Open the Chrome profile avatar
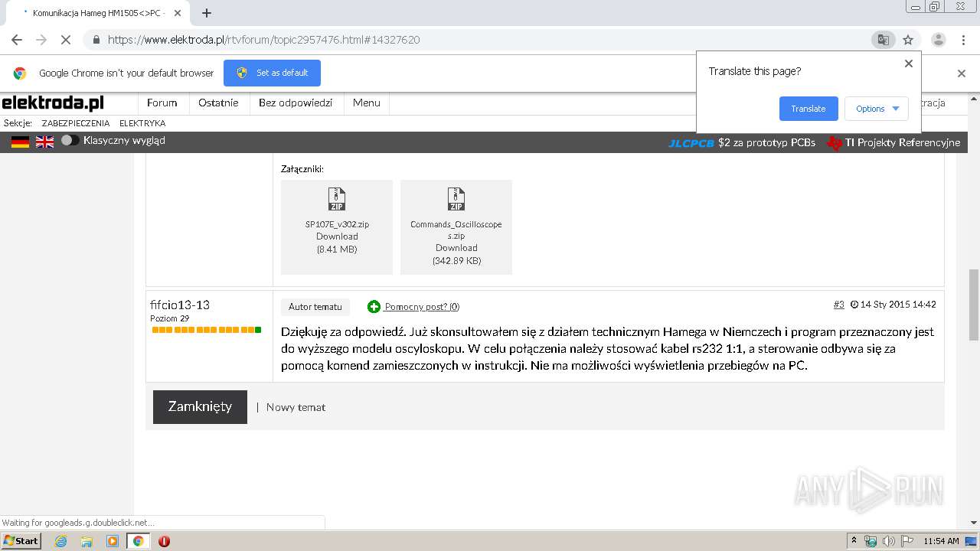Image resolution: width=980 pixels, height=551 pixels. click(938, 40)
